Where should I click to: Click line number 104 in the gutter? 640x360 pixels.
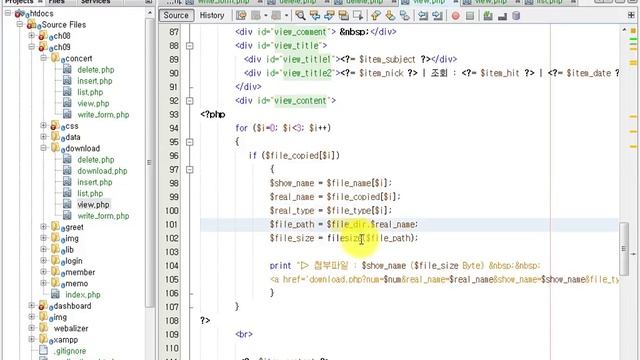171,266
